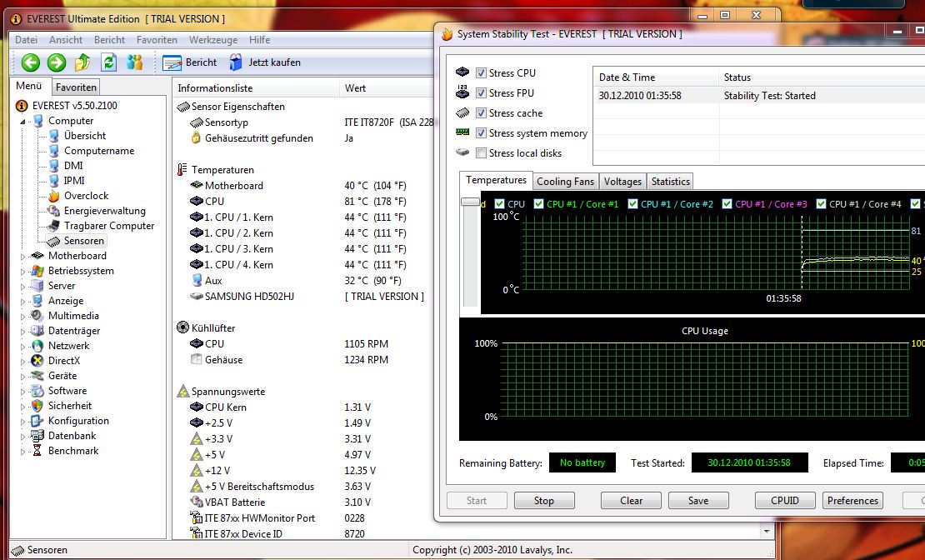
Task: Toggle the CPU graph legend checkbox
Action: click(500, 204)
